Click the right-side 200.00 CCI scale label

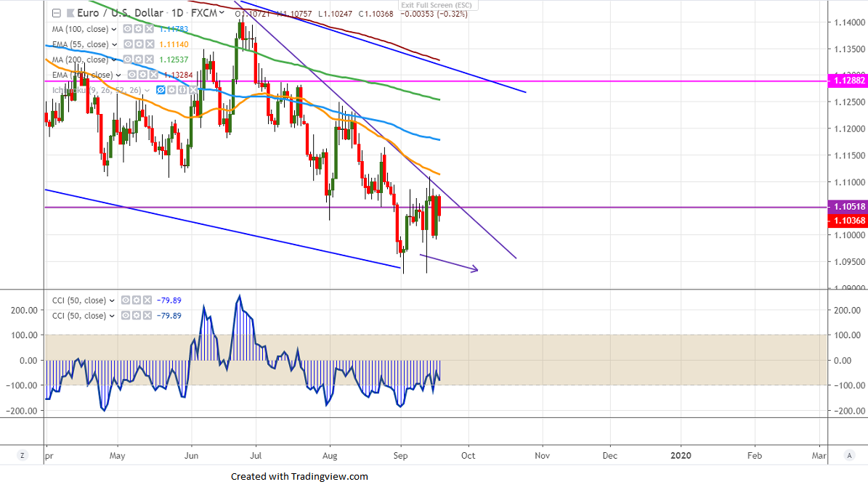coord(847,311)
